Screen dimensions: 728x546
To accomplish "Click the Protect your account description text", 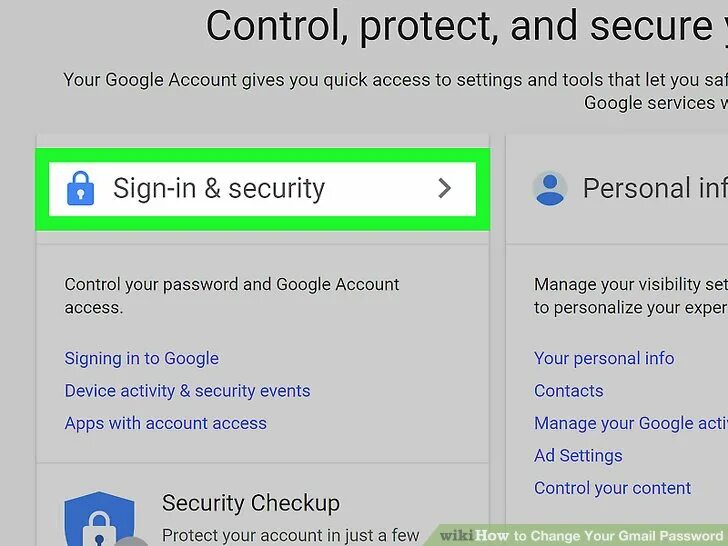I will tap(290, 535).
